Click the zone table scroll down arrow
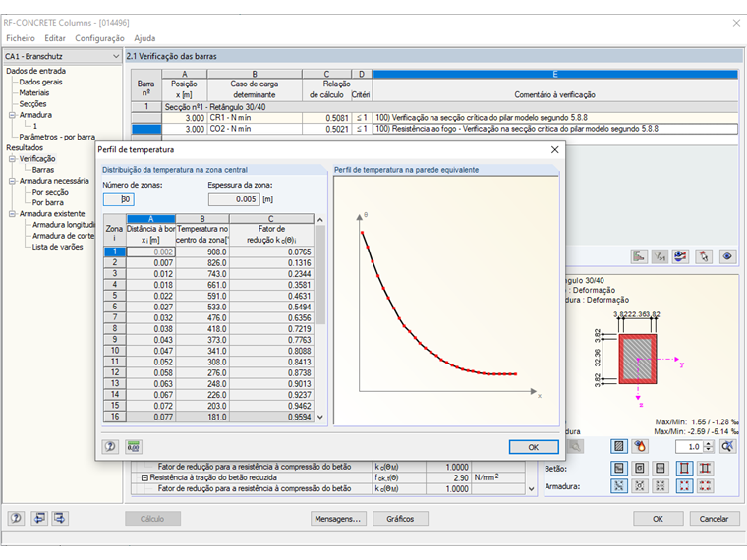The height and width of the screenshot is (560, 747). click(320, 417)
